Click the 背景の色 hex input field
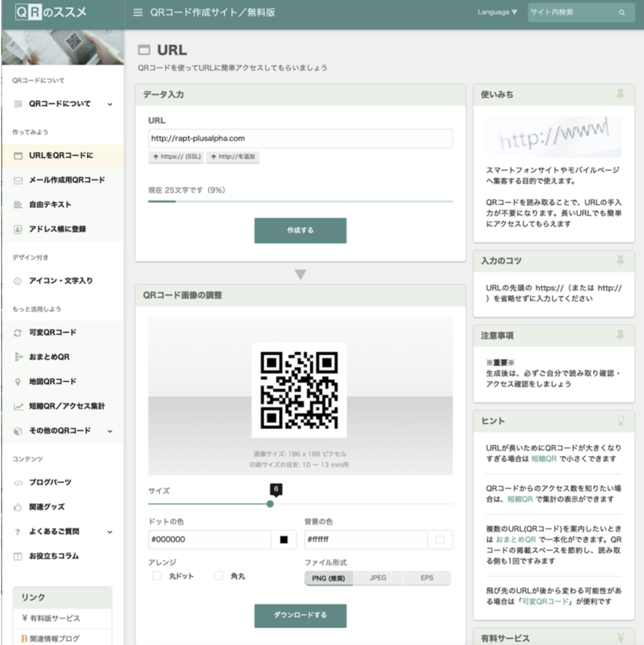This screenshot has height=645, width=644. [x=366, y=540]
